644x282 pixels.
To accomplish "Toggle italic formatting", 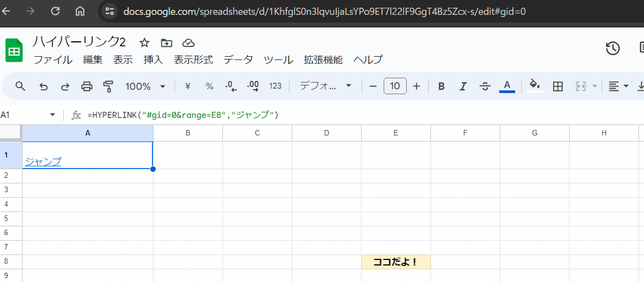I will (463, 86).
